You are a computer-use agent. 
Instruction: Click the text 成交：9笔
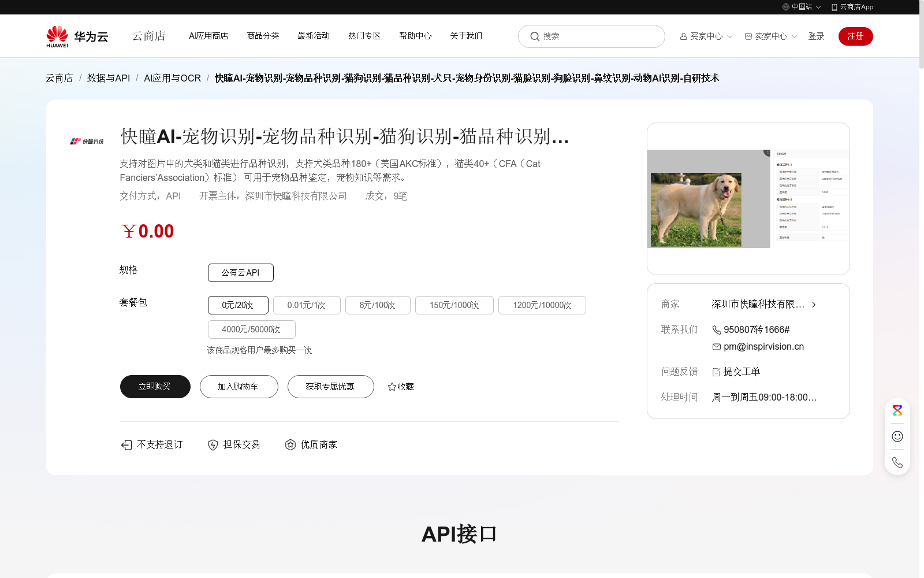(x=386, y=197)
